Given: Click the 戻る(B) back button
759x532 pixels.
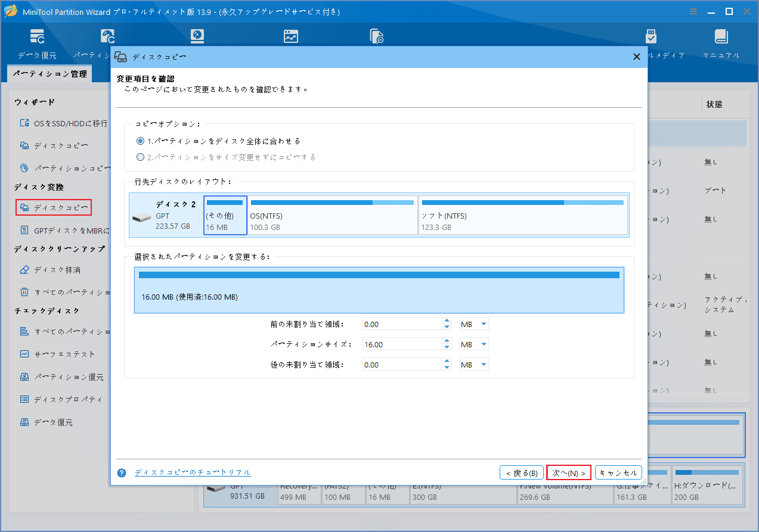Looking at the screenshot, I should pyautogui.click(x=522, y=473).
